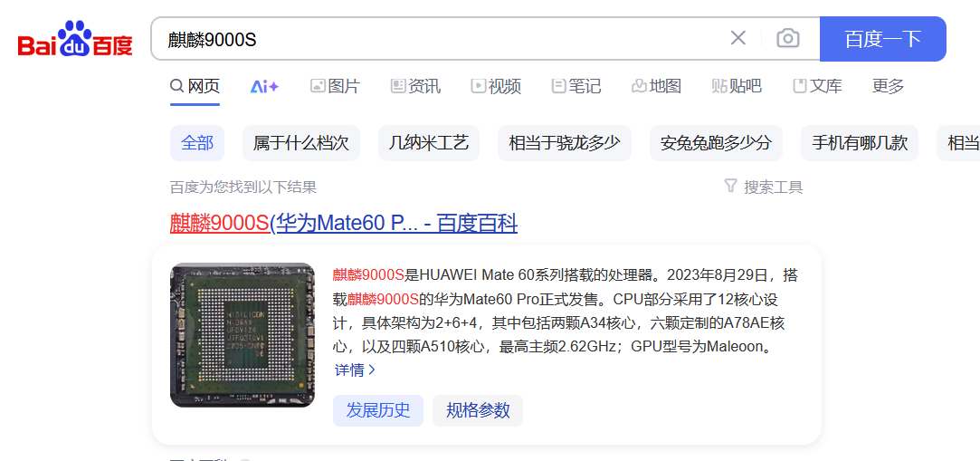The width and height of the screenshot is (980, 461).
Task: Open the 麒麟9000S 百度百科 result title
Action: (x=344, y=224)
